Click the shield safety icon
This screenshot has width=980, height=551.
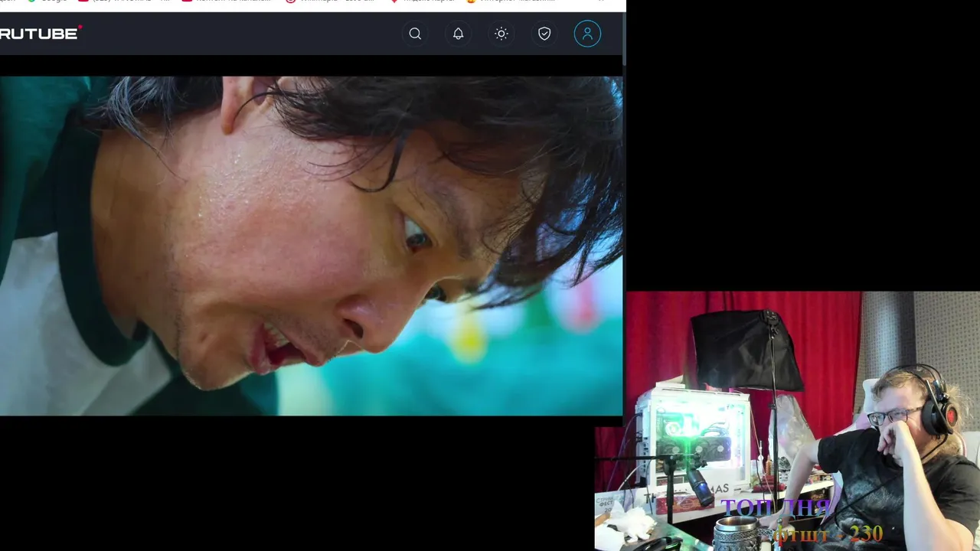click(544, 34)
